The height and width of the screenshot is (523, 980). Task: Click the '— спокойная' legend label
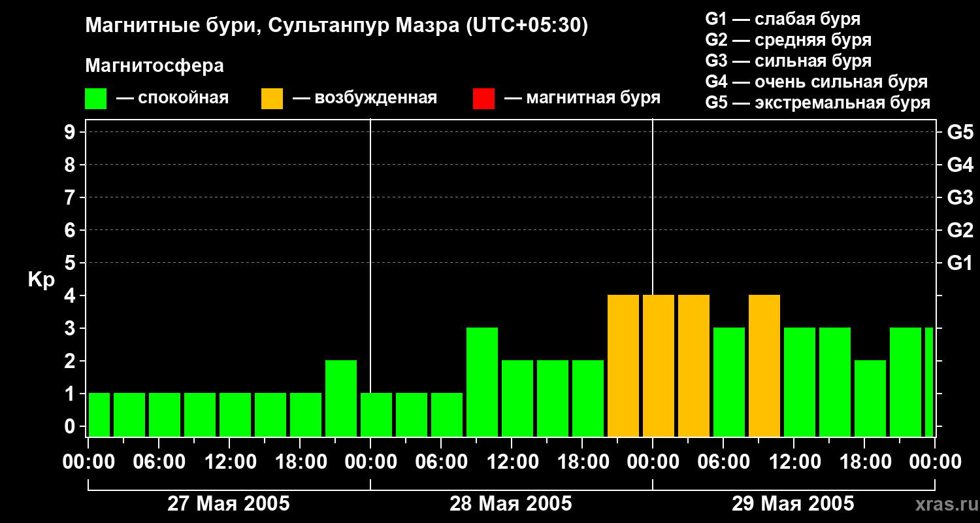coord(172,99)
